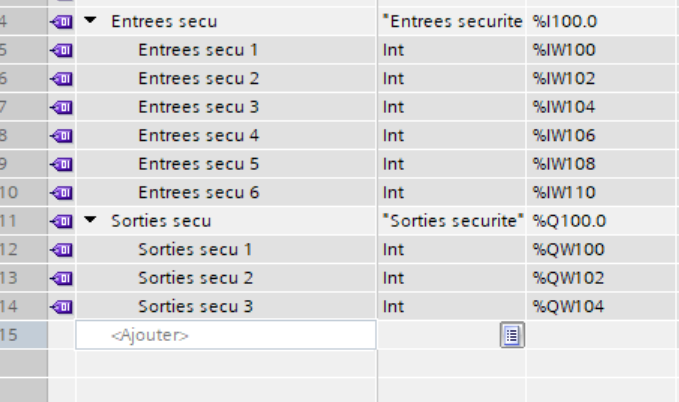
Task: Click tag icon of Sorties secu group
Action: [61, 221]
